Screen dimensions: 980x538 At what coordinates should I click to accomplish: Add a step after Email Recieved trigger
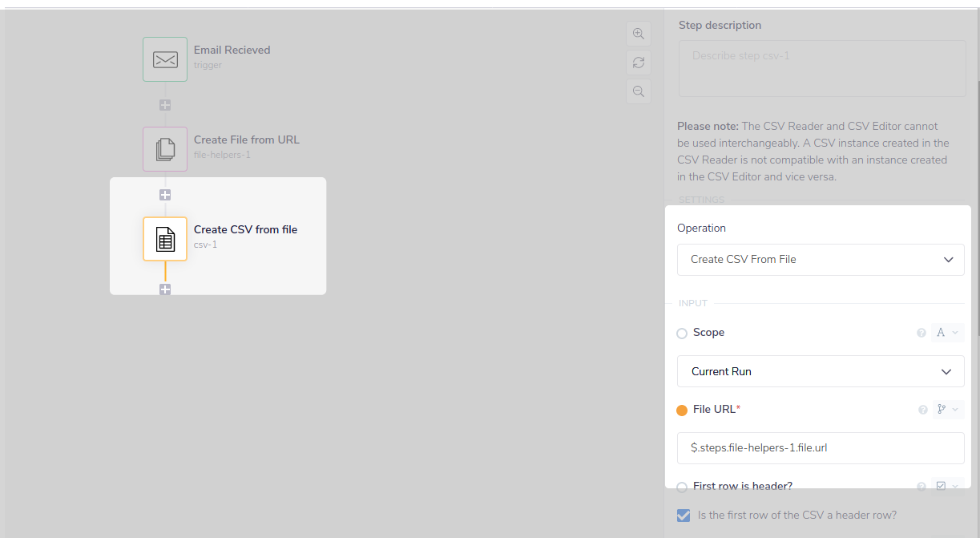pos(164,104)
